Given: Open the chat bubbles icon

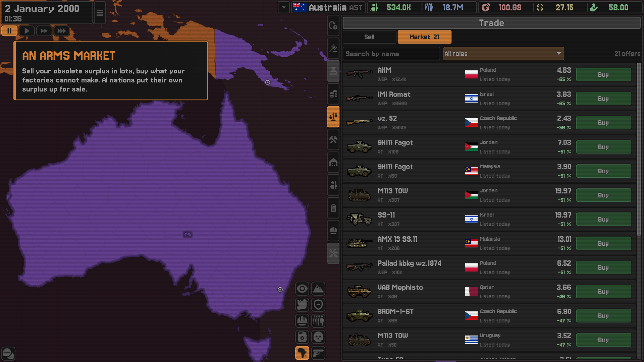Looking at the screenshot, I should [x=8, y=353].
